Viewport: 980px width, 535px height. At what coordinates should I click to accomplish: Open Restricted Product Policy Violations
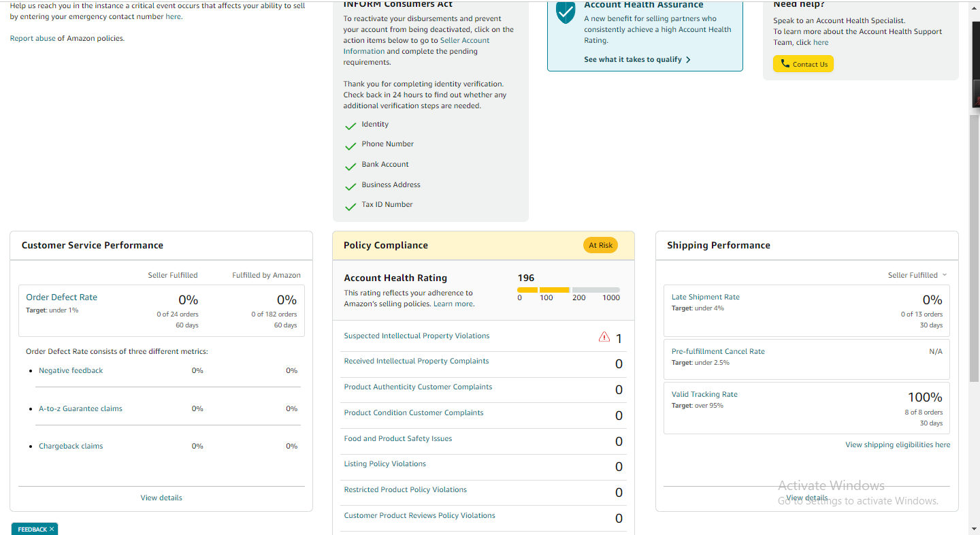coord(406,489)
